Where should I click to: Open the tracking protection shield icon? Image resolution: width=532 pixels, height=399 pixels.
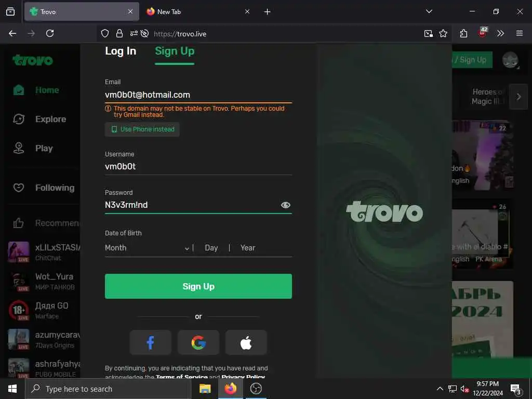(x=105, y=34)
